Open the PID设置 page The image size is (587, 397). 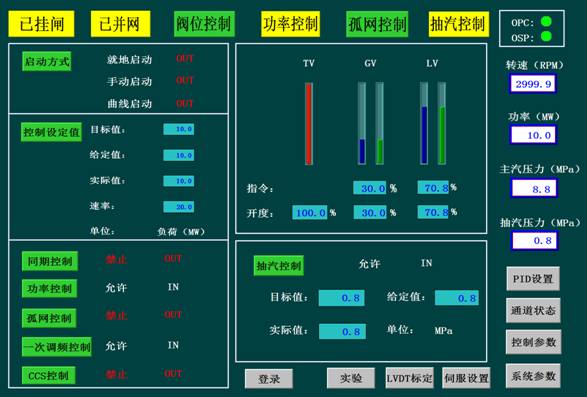[x=533, y=279]
